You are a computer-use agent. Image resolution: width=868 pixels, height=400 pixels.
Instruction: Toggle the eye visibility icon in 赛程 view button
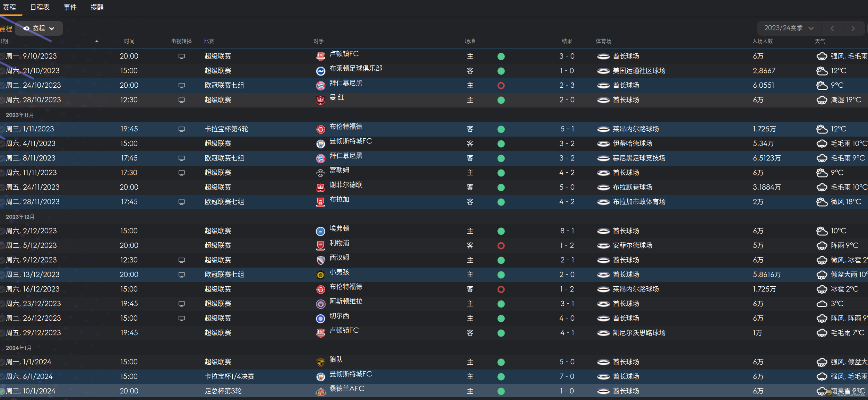[26, 28]
